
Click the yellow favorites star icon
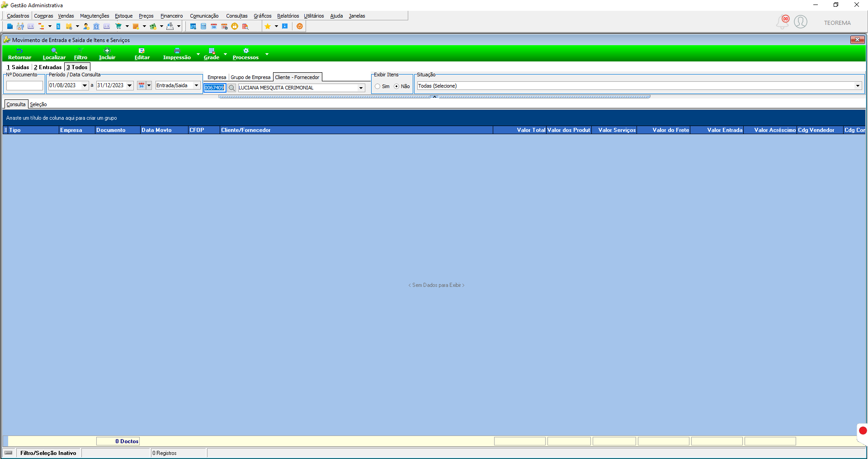268,26
